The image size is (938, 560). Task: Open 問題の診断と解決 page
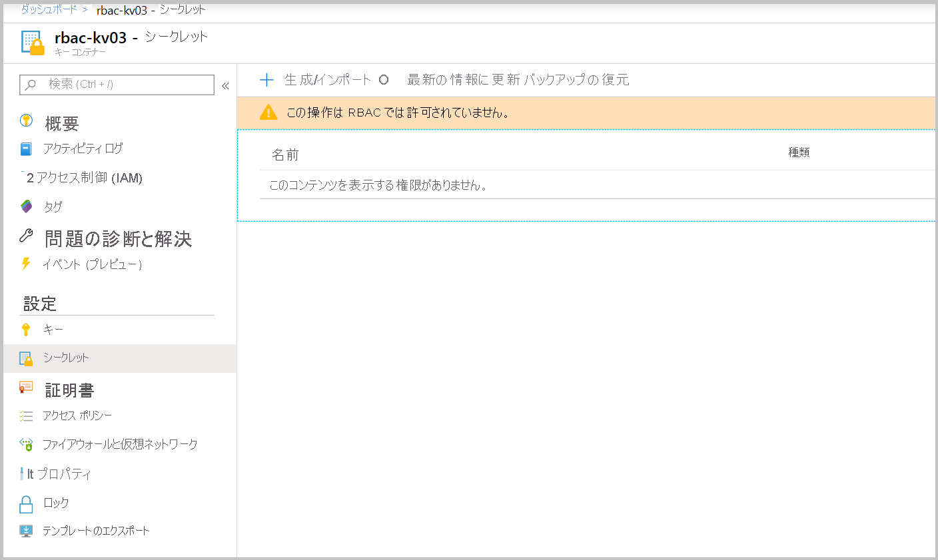point(119,238)
